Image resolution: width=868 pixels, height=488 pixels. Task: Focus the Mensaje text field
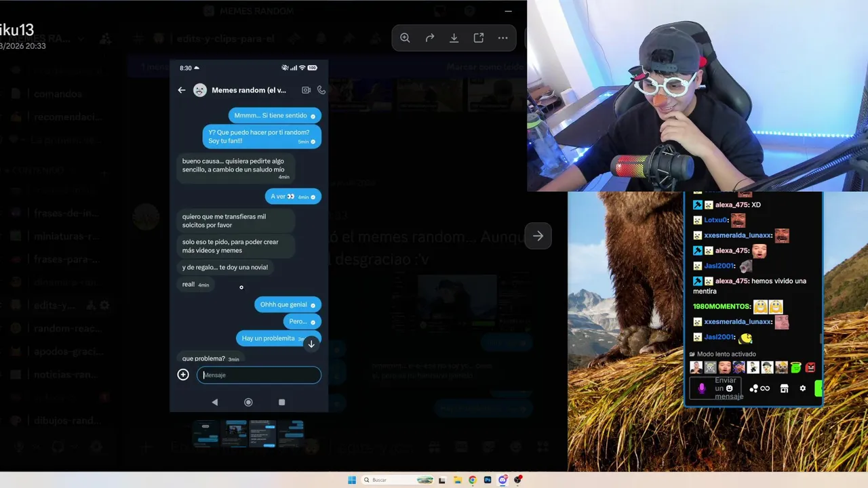tap(259, 375)
